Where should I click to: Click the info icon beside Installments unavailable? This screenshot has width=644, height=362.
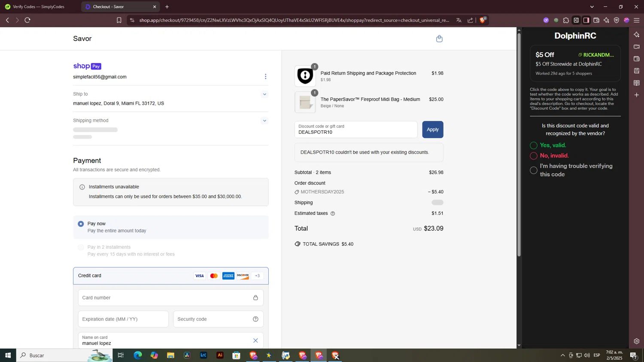point(82,187)
